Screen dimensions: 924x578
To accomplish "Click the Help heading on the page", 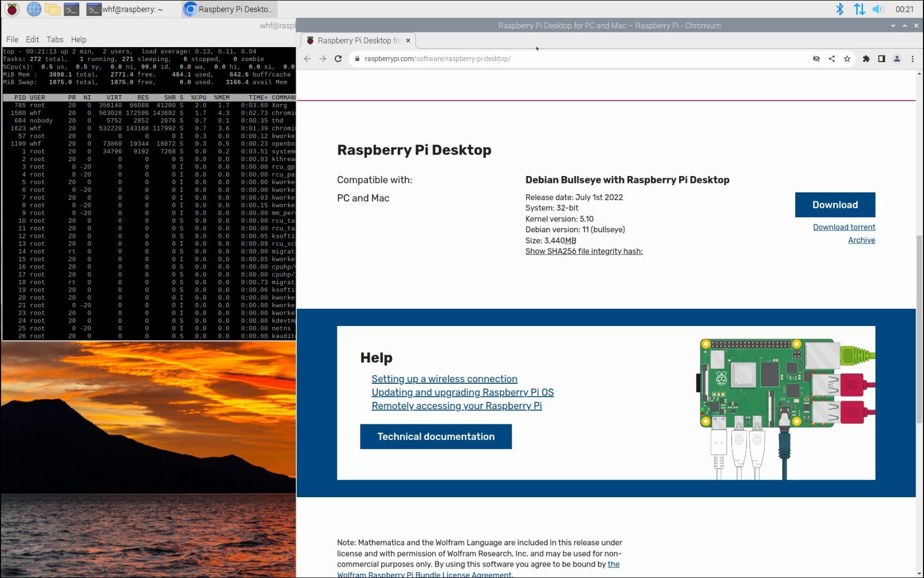I will 376,358.
